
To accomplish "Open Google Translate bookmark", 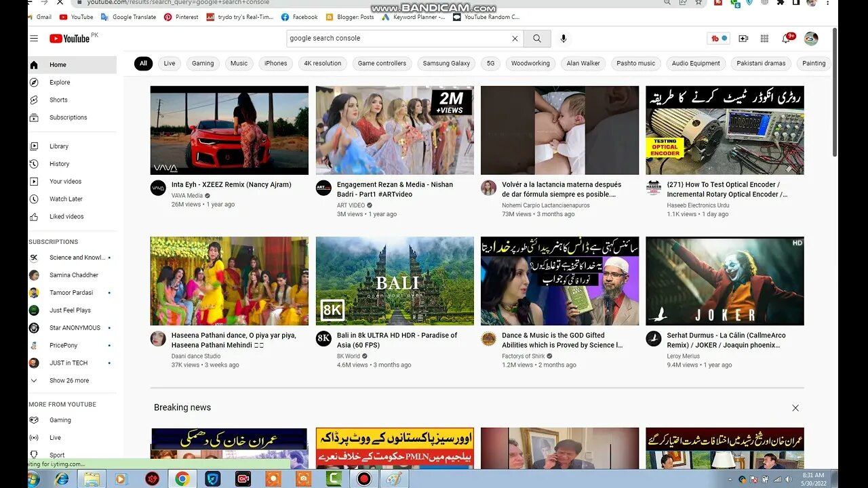I will [x=128, y=17].
